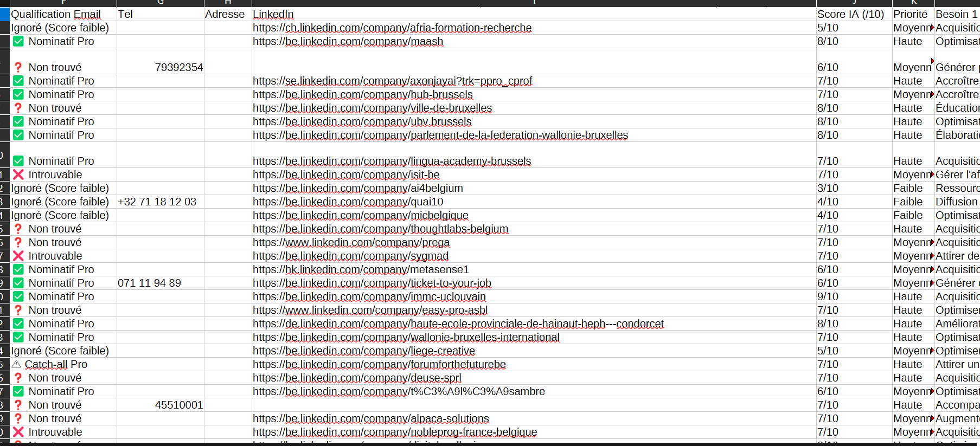Select the Tel cell '45510001'
Image resolution: width=980 pixels, height=446 pixels.
(160, 405)
